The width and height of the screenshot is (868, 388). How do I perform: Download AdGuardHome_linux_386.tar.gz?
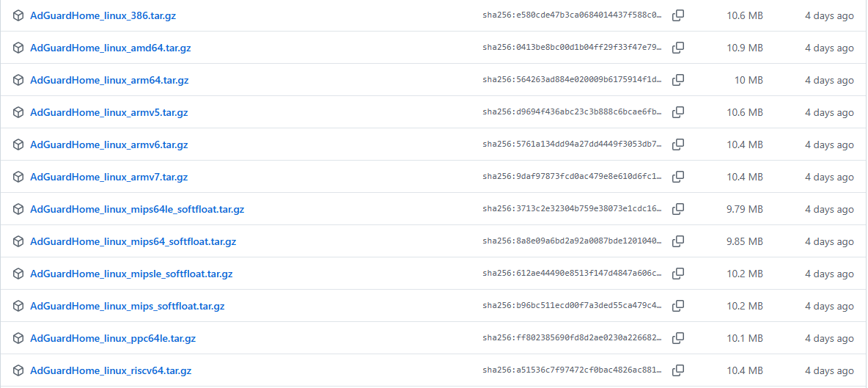coord(103,15)
